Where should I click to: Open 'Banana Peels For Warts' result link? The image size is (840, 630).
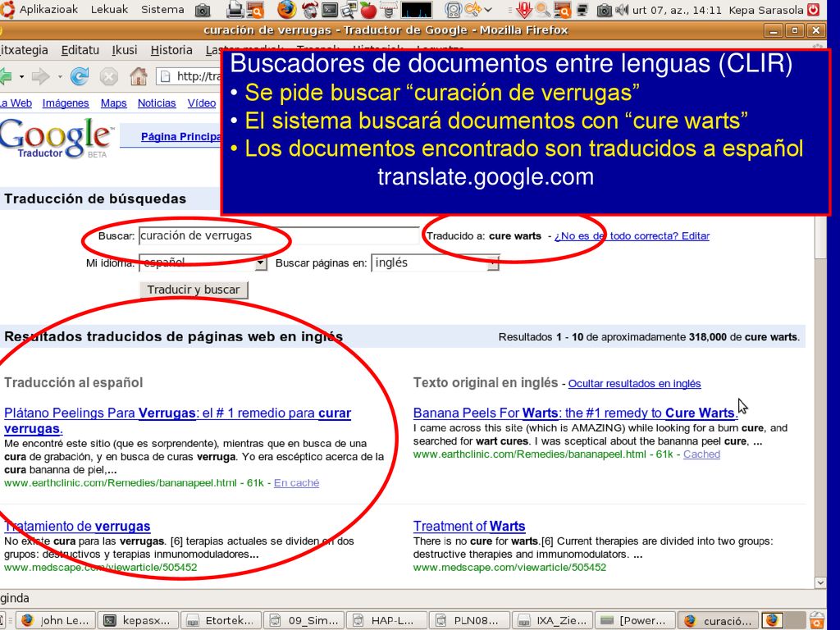coord(575,413)
